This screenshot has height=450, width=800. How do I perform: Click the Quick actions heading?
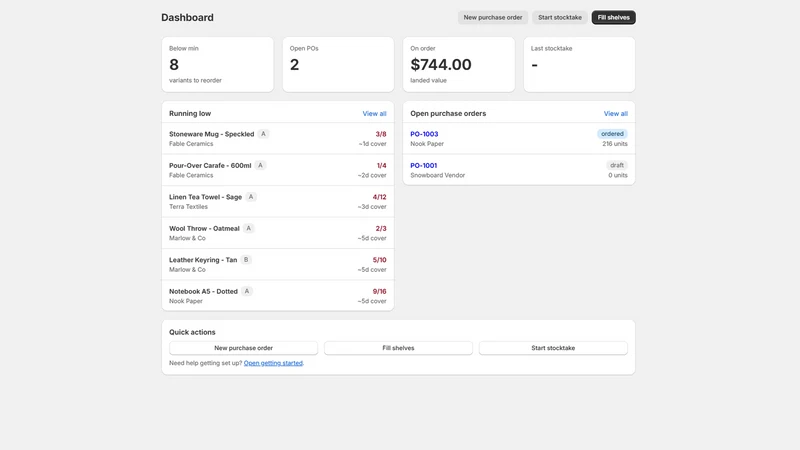[x=192, y=332]
